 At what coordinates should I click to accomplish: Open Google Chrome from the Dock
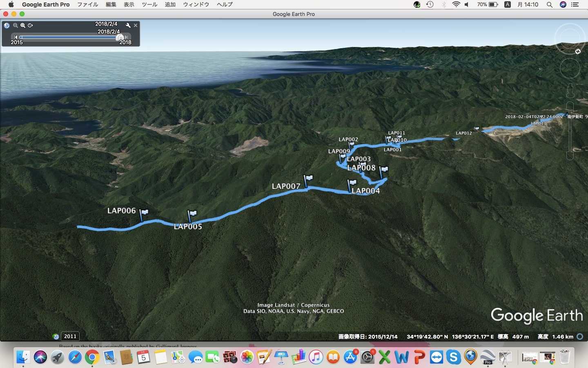tap(92, 357)
